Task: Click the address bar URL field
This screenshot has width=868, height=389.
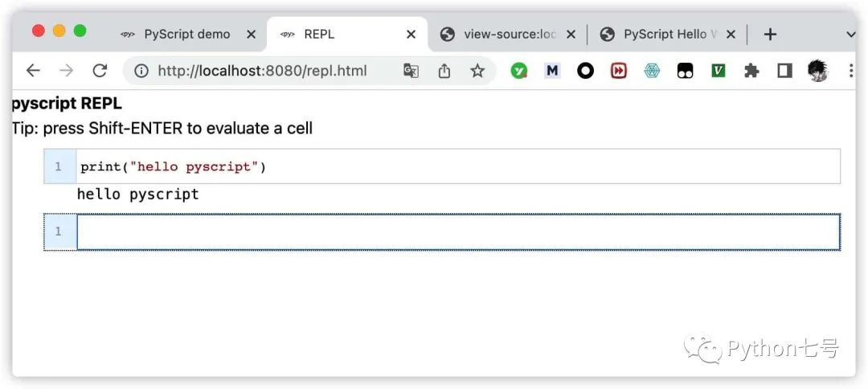Action: tap(262, 71)
